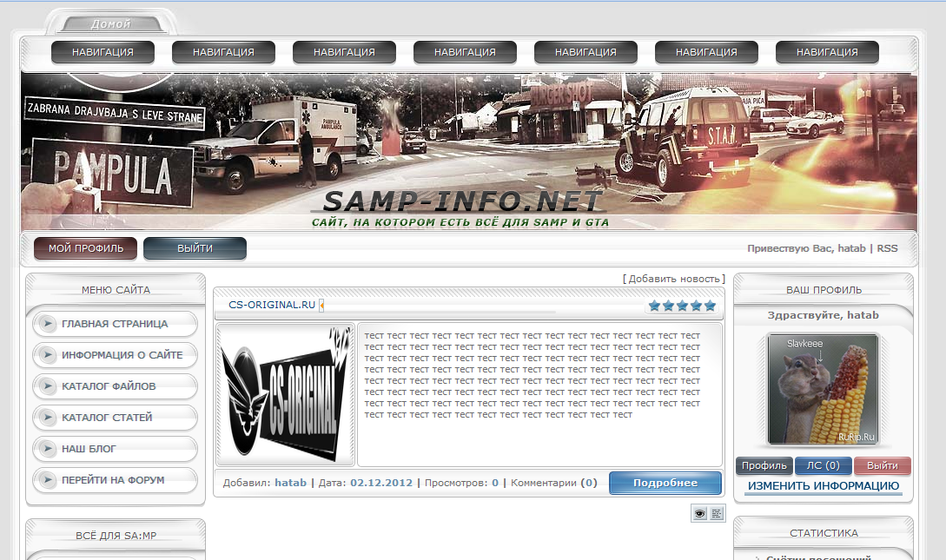Click the ИЗМЕНИТЬ ИНФОРМАЦИЮ link
The height and width of the screenshot is (560, 946).
click(823, 486)
